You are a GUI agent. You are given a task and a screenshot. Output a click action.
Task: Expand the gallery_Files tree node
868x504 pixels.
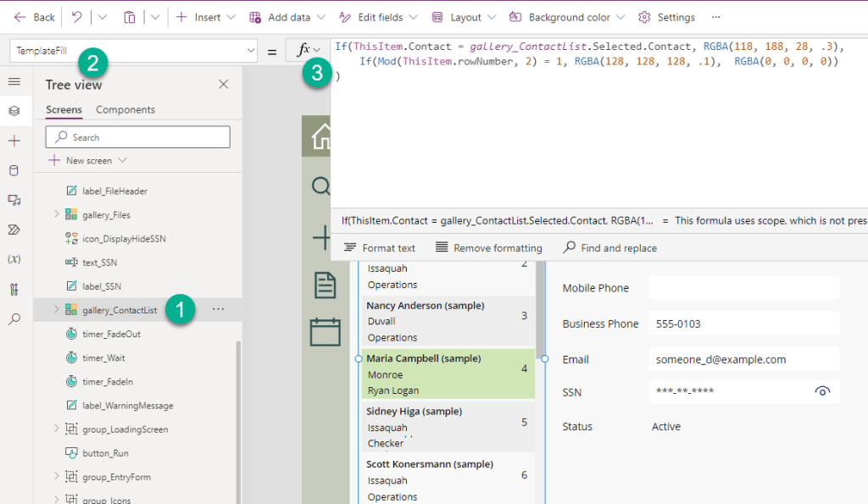[x=56, y=214]
